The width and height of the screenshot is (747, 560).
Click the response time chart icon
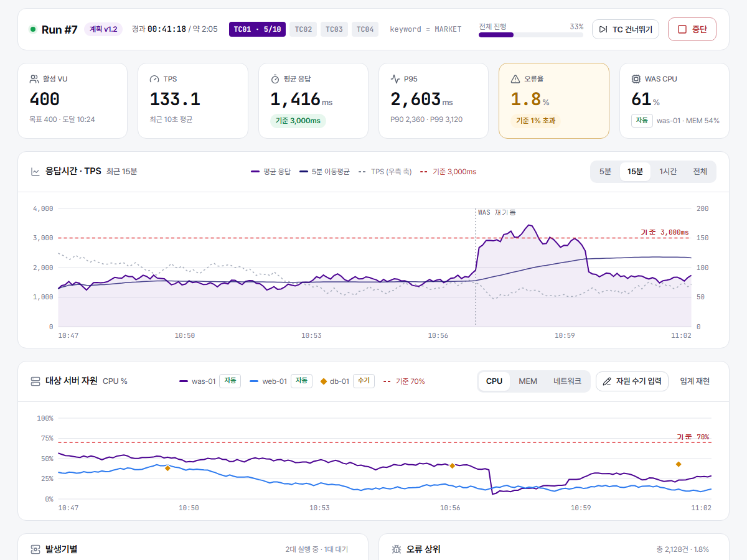[x=35, y=171]
